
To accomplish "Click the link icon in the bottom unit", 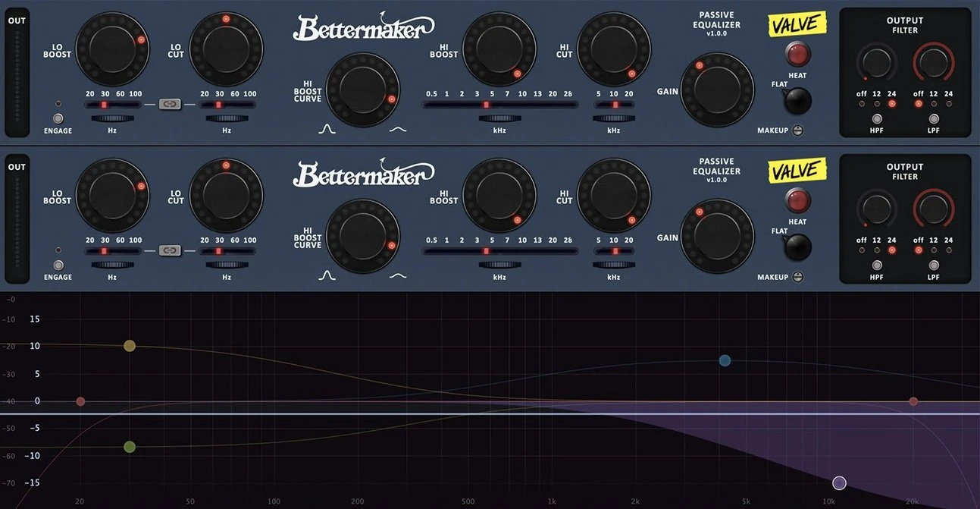I will [x=170, y=250].
